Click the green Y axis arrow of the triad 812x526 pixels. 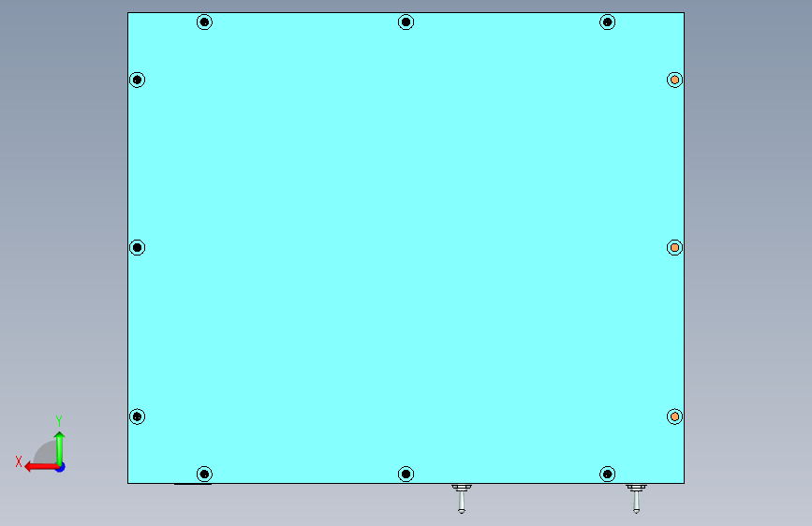(60, 447)
